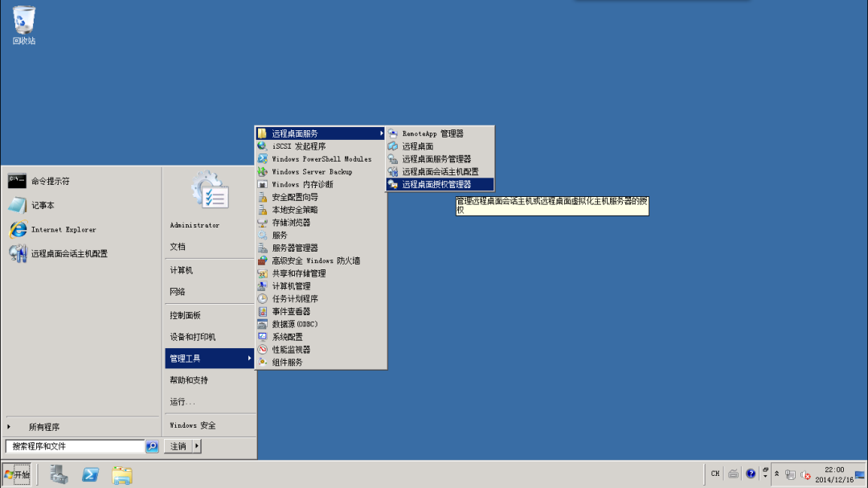Click the network status tray icon

click(791, 474)
